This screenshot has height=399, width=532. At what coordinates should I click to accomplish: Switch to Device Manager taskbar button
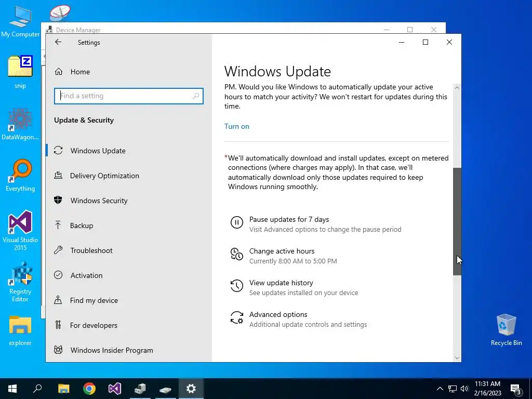[x=140, y=389]
